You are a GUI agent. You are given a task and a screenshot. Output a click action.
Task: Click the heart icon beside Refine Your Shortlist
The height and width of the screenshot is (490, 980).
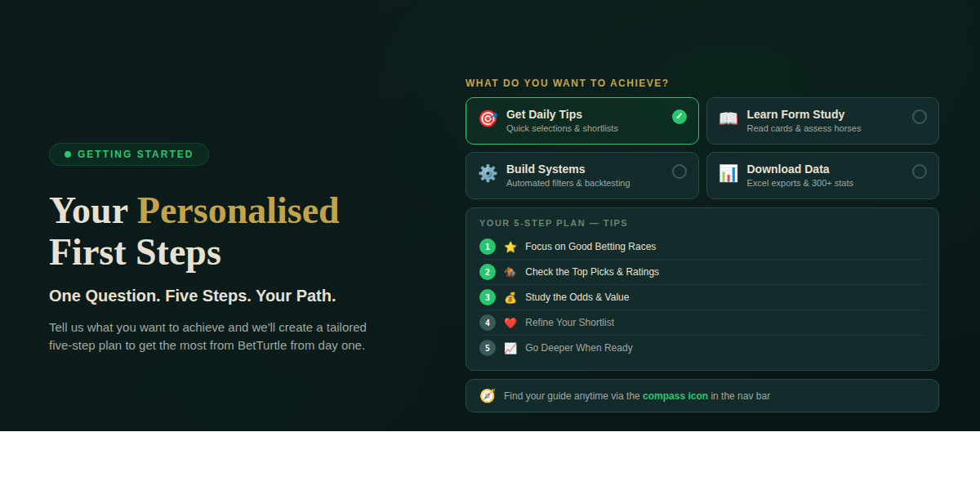click(510, 322)
